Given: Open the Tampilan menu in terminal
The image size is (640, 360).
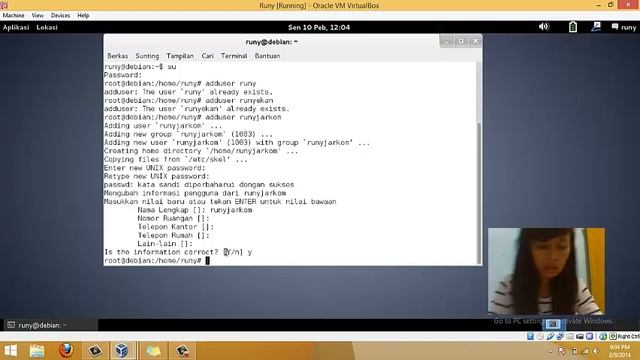Looking at the screenshot, I should pyautogui.click(x=180, y=56).
